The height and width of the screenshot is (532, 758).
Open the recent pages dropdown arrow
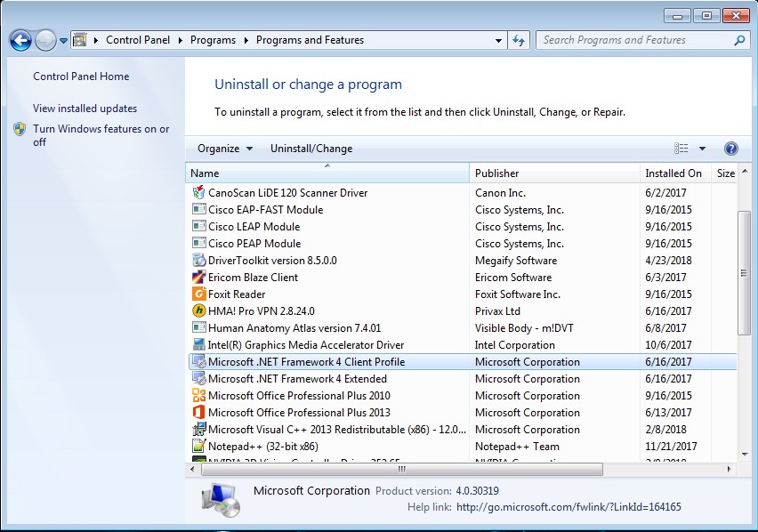click(63, 41)
